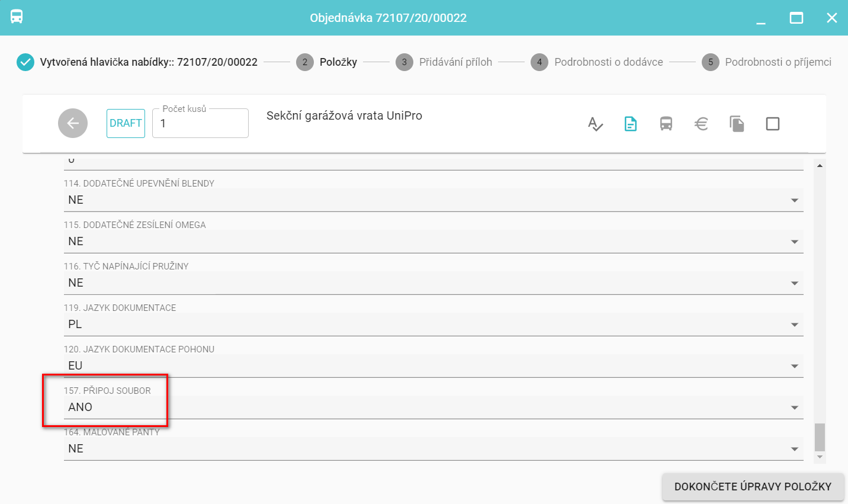Toggle the square checkbox in item toolbar
Viewport: 848px width, 504px height.
click(772, 124)
